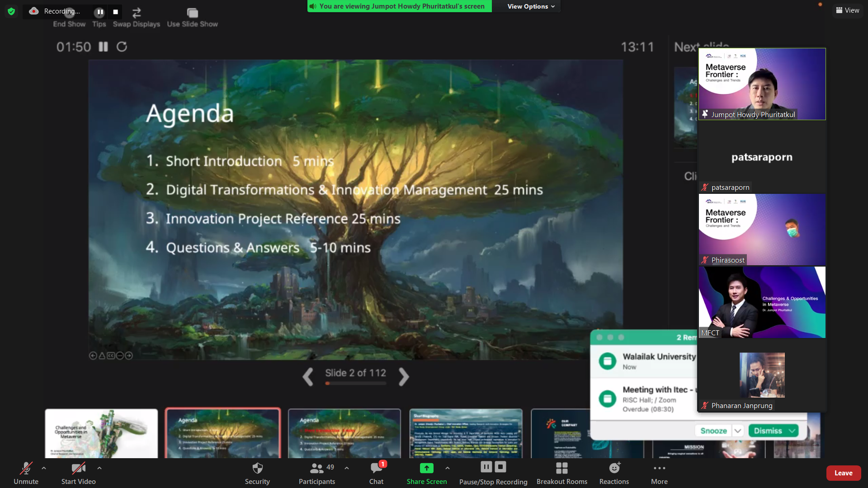Click the green screen-sharing notification banner
This screenshot has height=488, width=868.
click(x=400, y=6)
